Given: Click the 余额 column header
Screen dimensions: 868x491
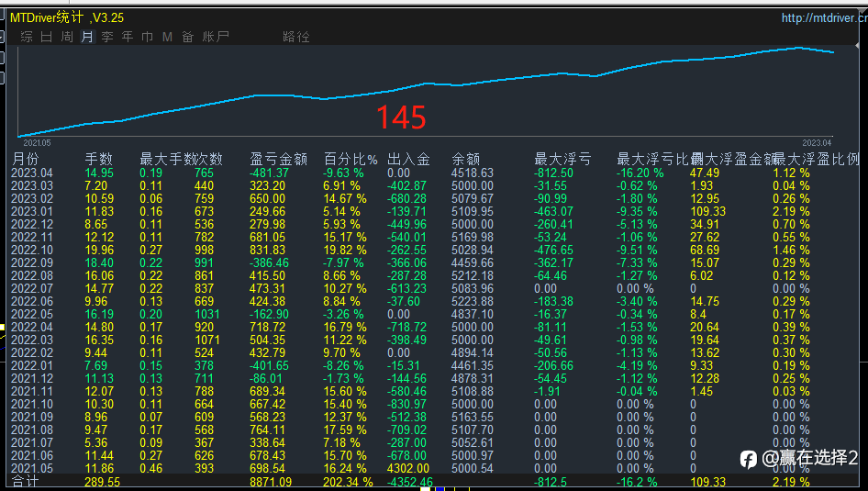Looking at the screenshot, I should click(466, 159).
